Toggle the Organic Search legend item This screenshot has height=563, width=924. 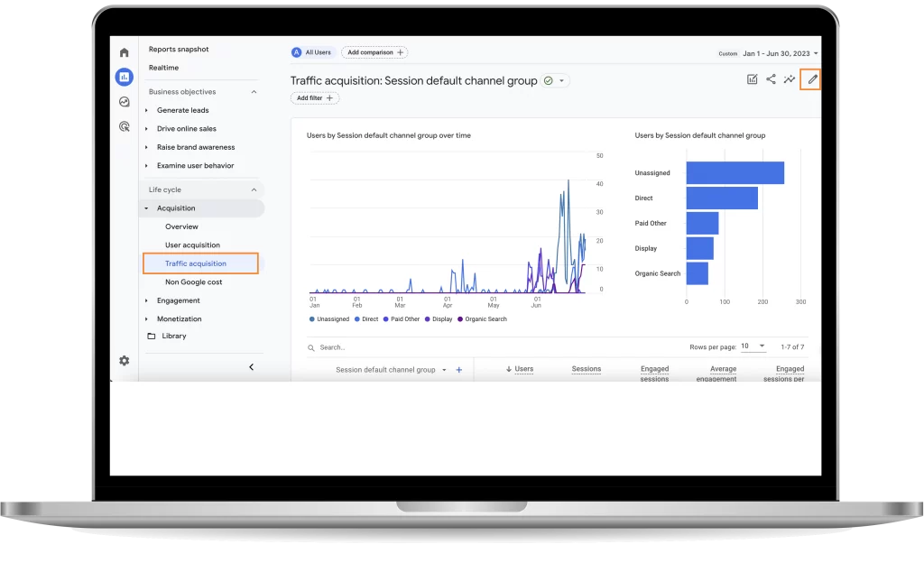pyautogui.click(x=485, y=319)
